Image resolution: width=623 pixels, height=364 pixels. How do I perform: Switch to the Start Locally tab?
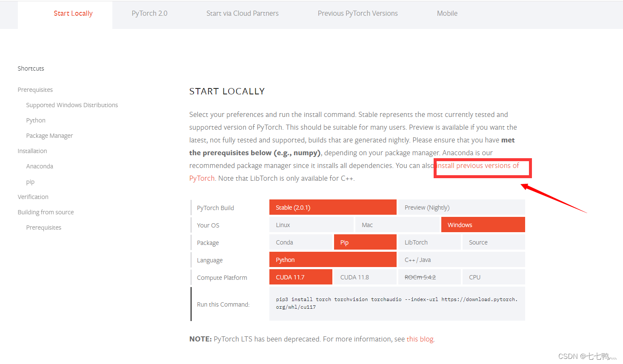[x=73, y=14]
